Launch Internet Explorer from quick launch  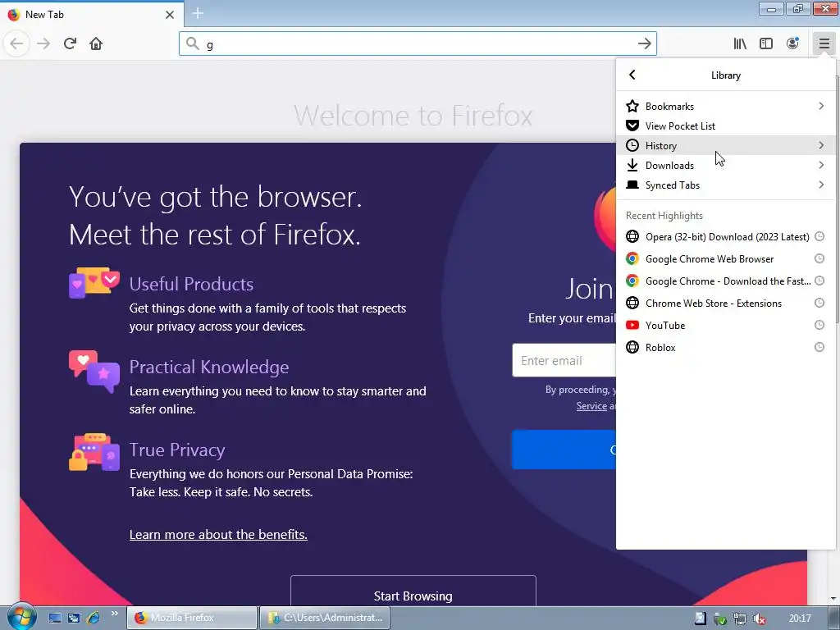coord(94,618)
